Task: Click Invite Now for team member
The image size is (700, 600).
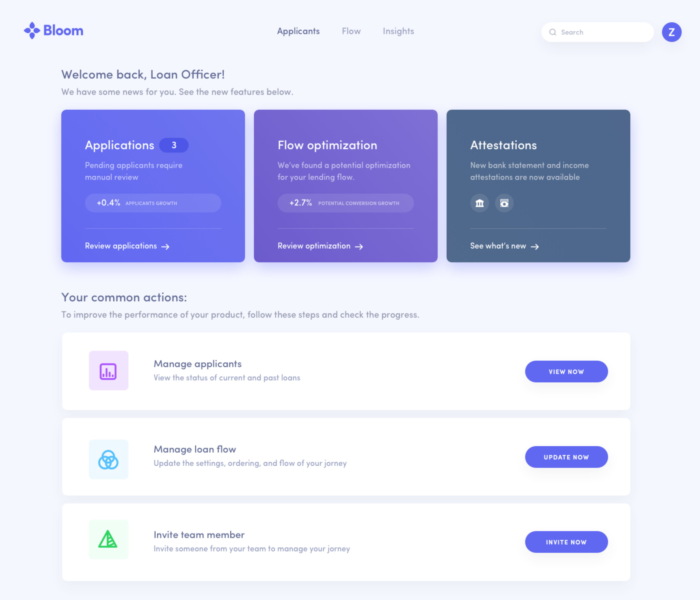Action: coord(566,542)
